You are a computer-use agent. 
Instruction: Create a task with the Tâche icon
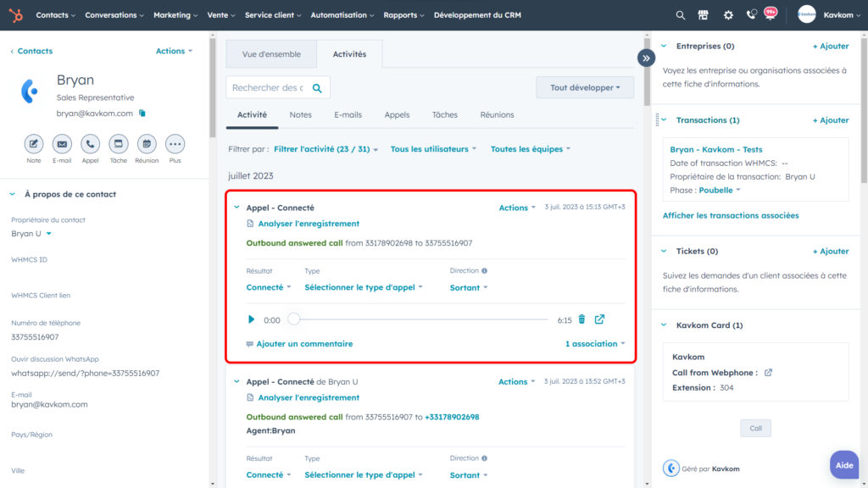(x=118, y=145)
